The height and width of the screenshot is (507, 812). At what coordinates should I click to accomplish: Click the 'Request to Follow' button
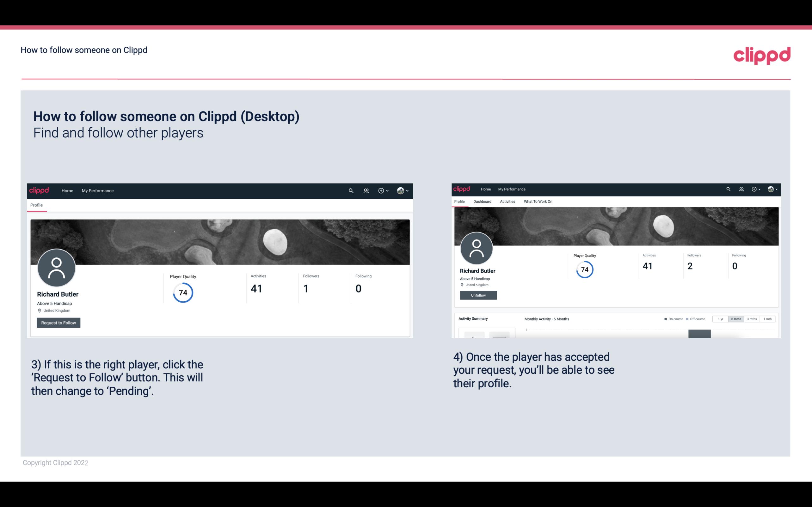click(x=58, y=323)
